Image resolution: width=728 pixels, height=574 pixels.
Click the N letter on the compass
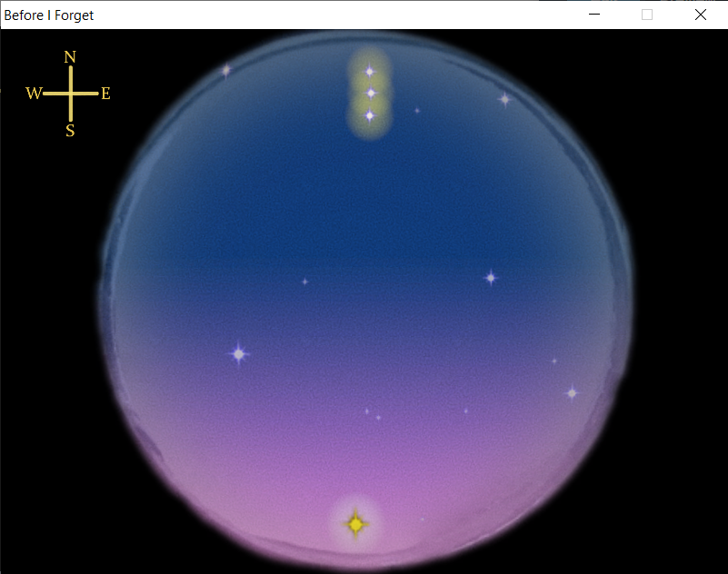(70, 57)
